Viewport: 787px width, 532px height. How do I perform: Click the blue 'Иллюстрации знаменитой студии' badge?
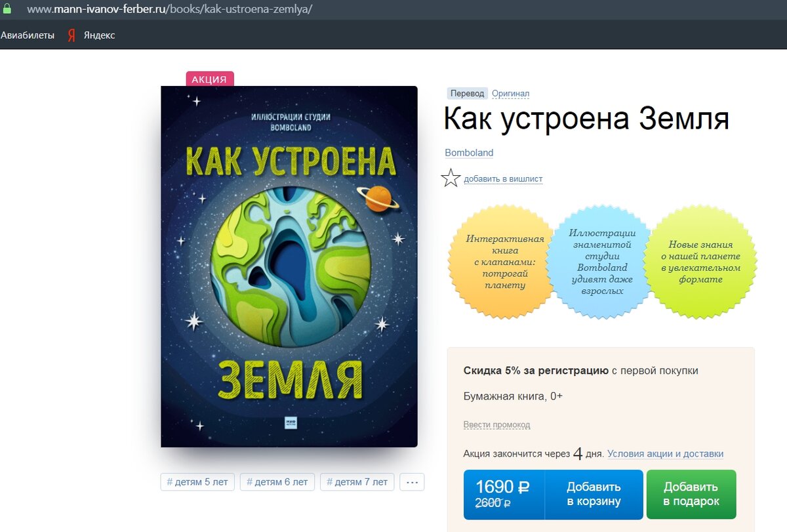(602, 262)
